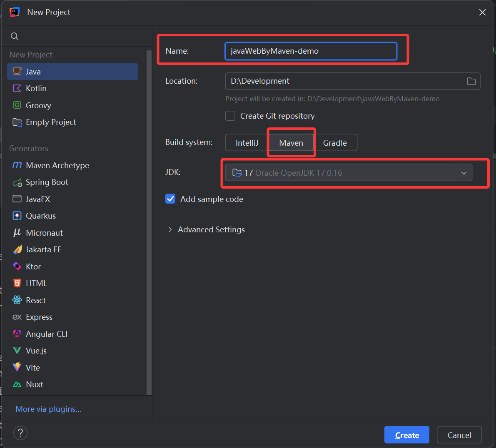Click the Micronaut mu icon
The image size is (496, 448).
point(17,233)
